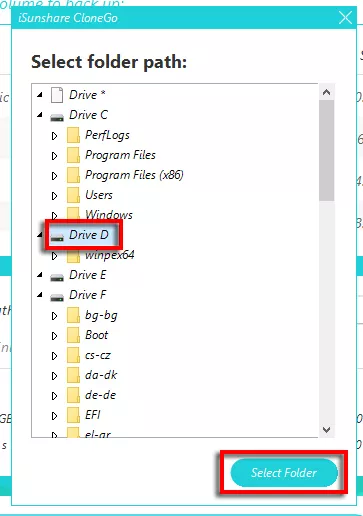
Task: Select the Drive * label
Action: point(87,95)
